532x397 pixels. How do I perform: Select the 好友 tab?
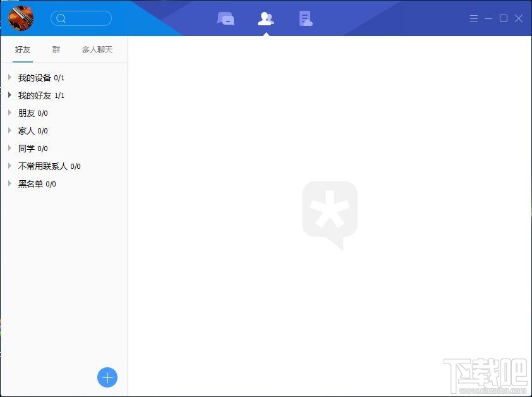(x=22, y=49)
